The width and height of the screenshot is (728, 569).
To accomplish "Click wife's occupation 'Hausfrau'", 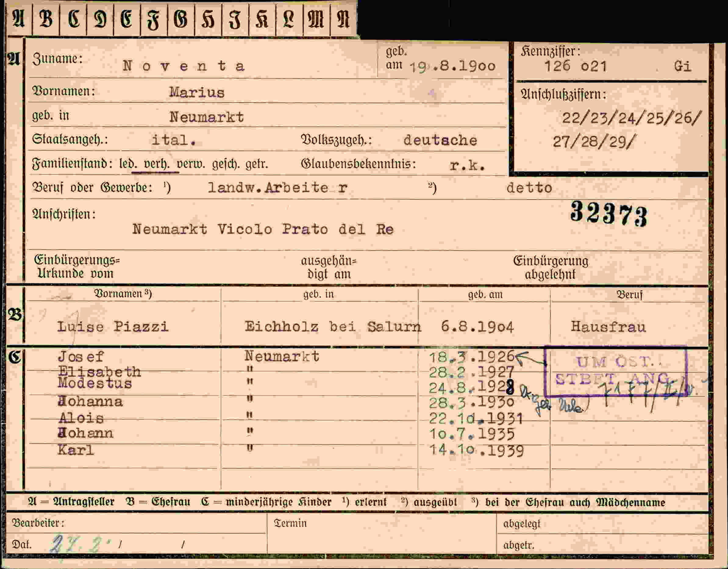I will (608, 327).
